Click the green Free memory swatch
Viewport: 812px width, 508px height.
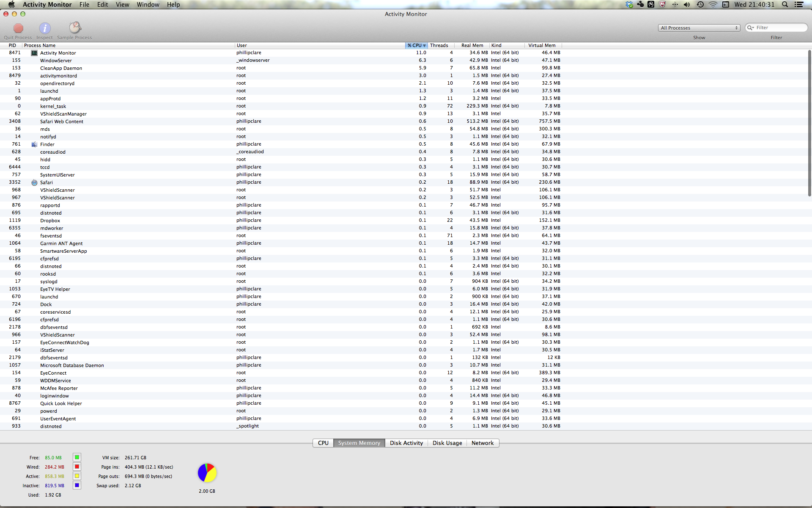[77, 457]
